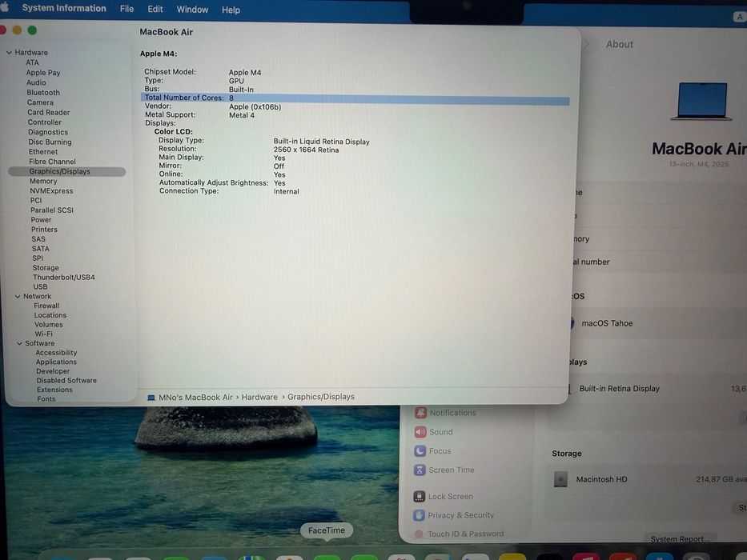Select NVMExpress in the sidebar
747x560 pixels.
coord(51,190)
